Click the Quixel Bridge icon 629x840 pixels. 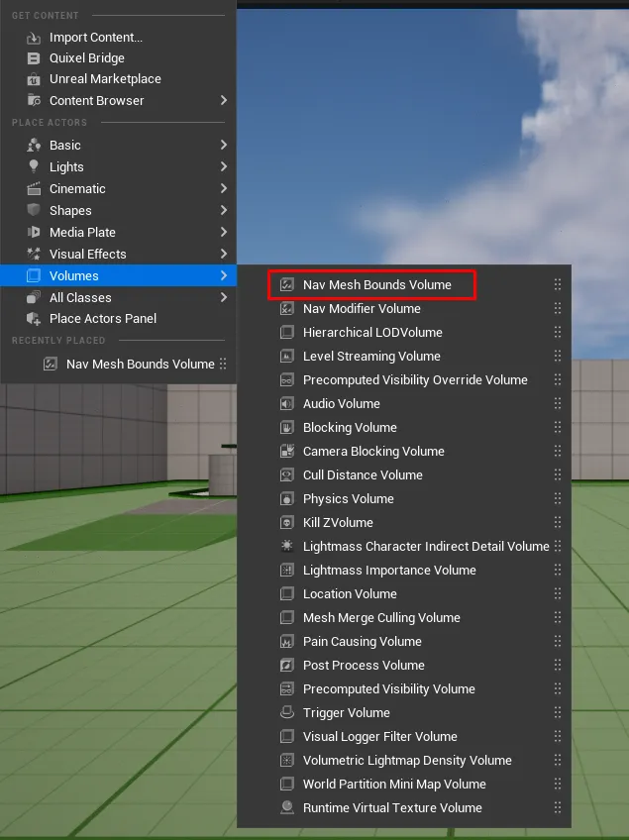(x=33, y=58)
